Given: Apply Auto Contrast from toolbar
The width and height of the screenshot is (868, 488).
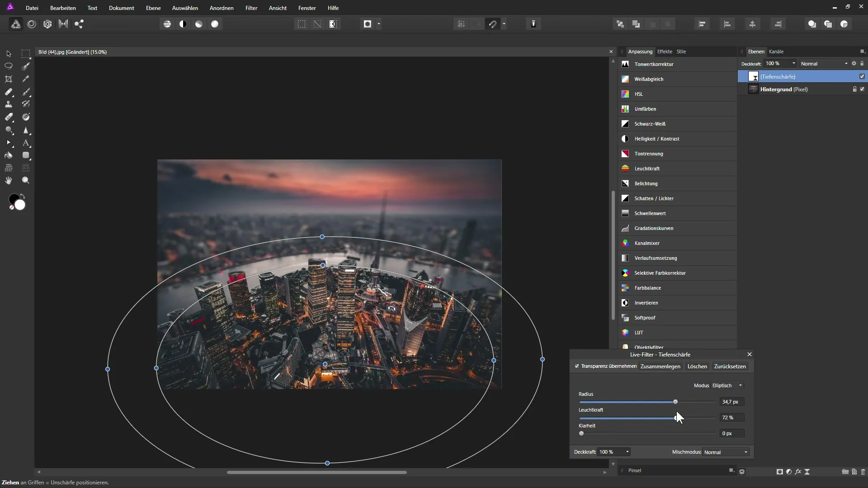Looking at the screenshot, I should (x=183, y=24).
